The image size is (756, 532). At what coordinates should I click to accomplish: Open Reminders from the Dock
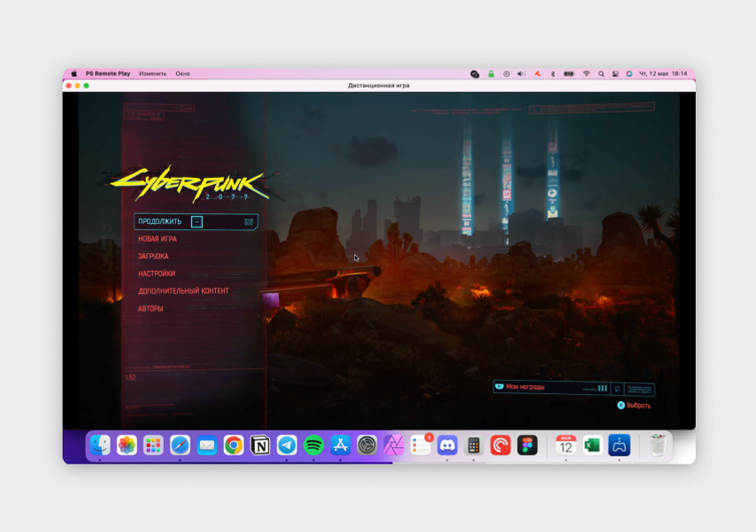click(x=420, y=445)
